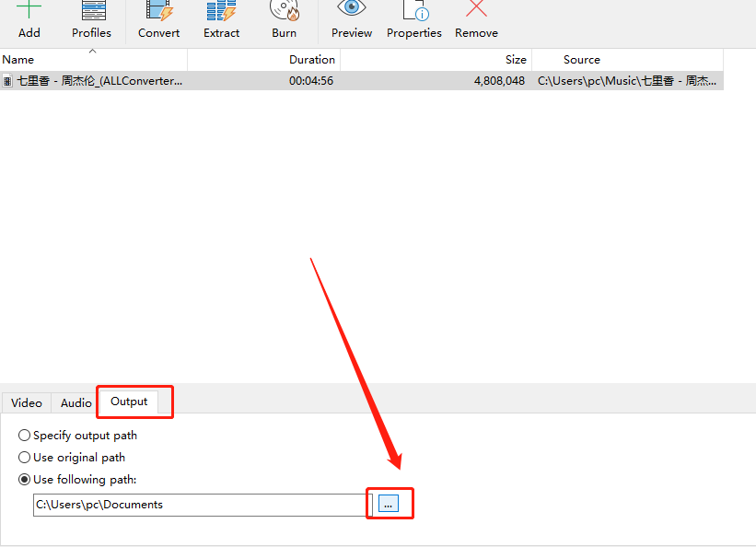
Task: Select Use original path radio button
Action: (x=24, y=458)
